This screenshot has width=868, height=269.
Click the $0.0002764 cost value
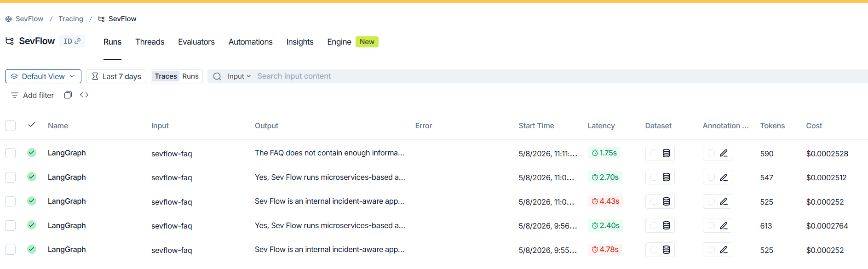click(827, 226)
